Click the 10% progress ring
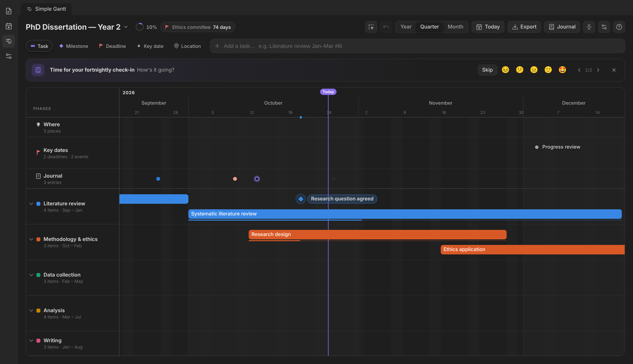633x364 pixels. coord(139,27)
